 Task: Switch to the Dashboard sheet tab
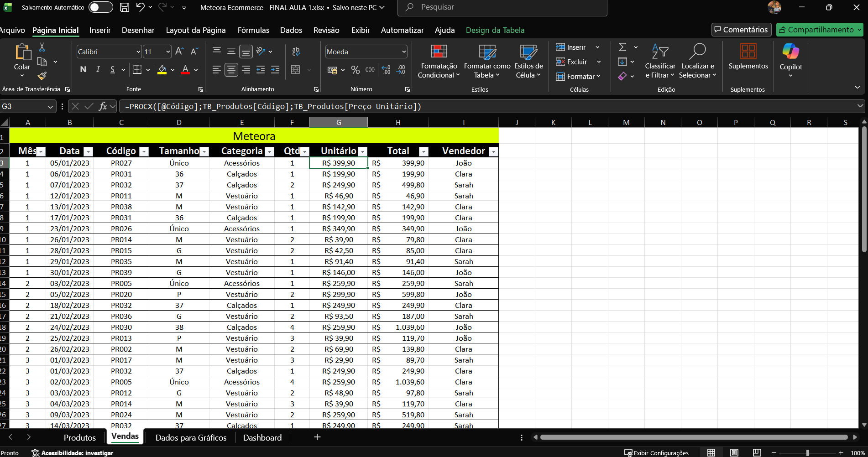(x=262, y=437)
